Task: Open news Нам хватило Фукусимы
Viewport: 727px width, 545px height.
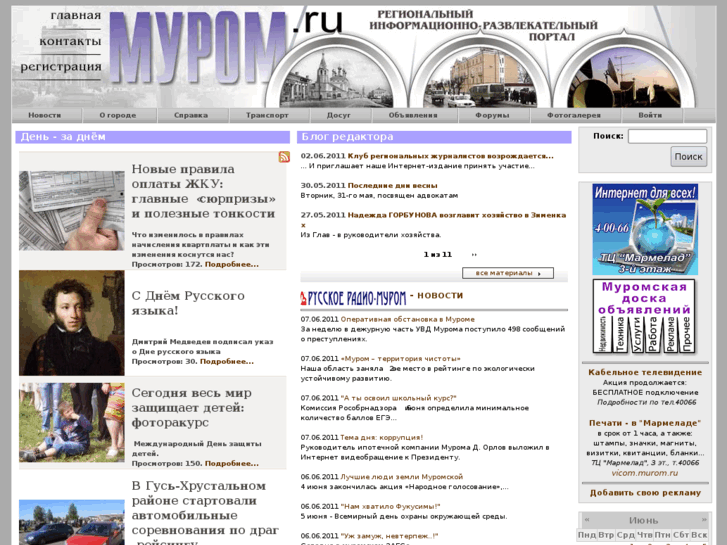Action: [x=390, y=507]
